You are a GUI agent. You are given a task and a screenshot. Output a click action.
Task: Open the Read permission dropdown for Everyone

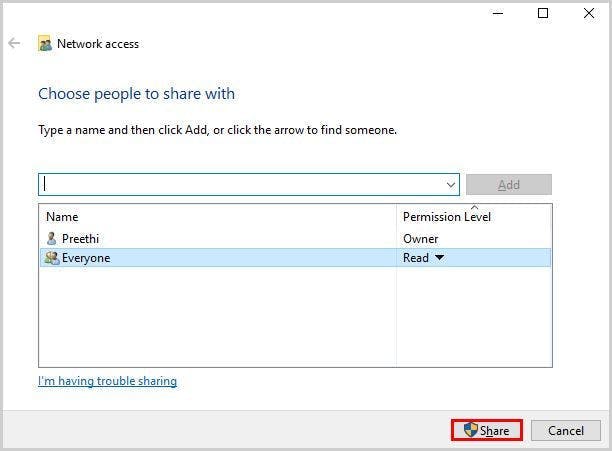pos(439,257)
